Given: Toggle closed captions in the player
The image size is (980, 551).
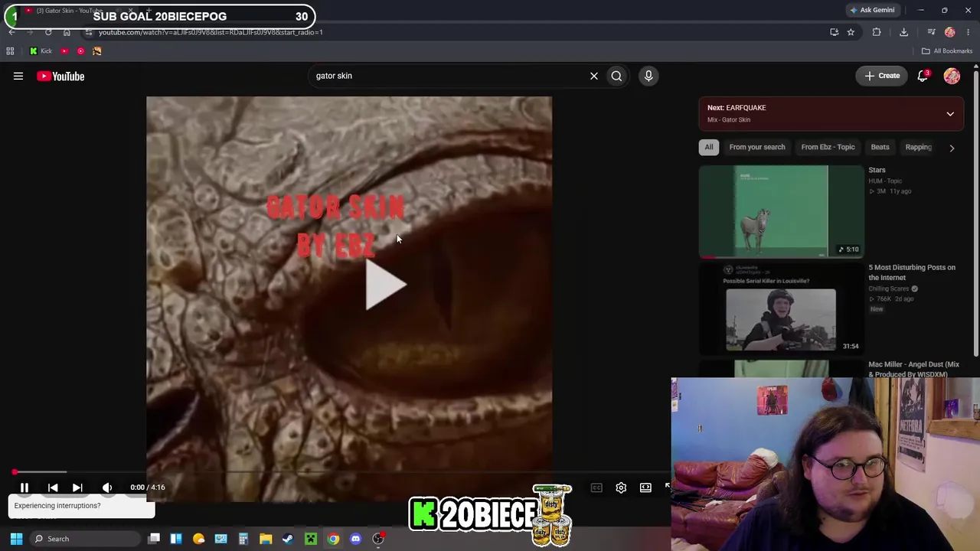Looking at the screenshot, I should [596, 487].
